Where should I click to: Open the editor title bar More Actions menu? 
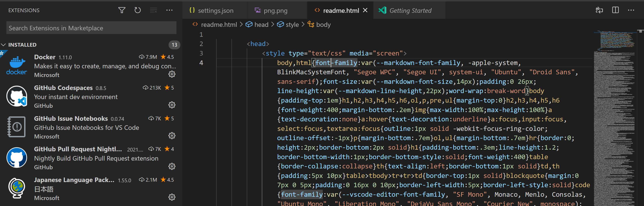(631, 10)
